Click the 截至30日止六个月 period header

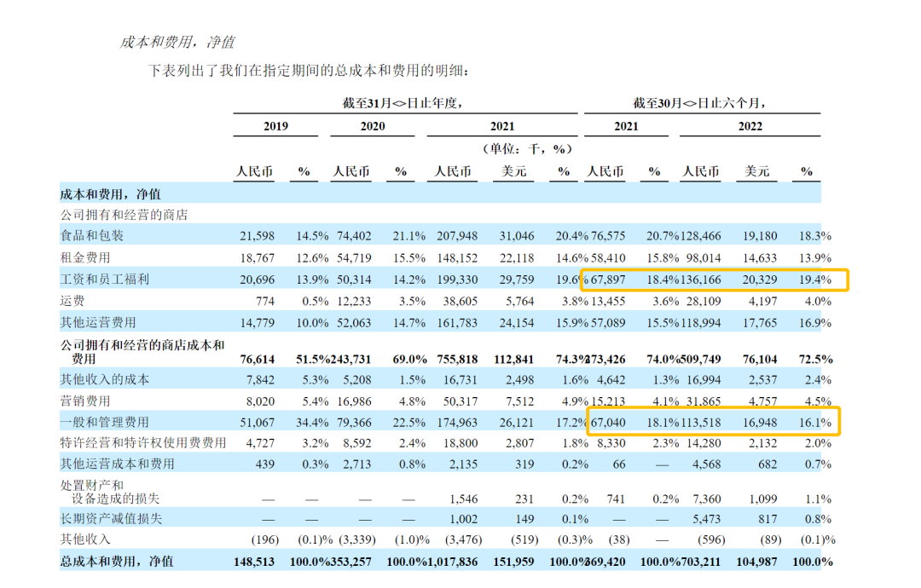tap(699, 103)
